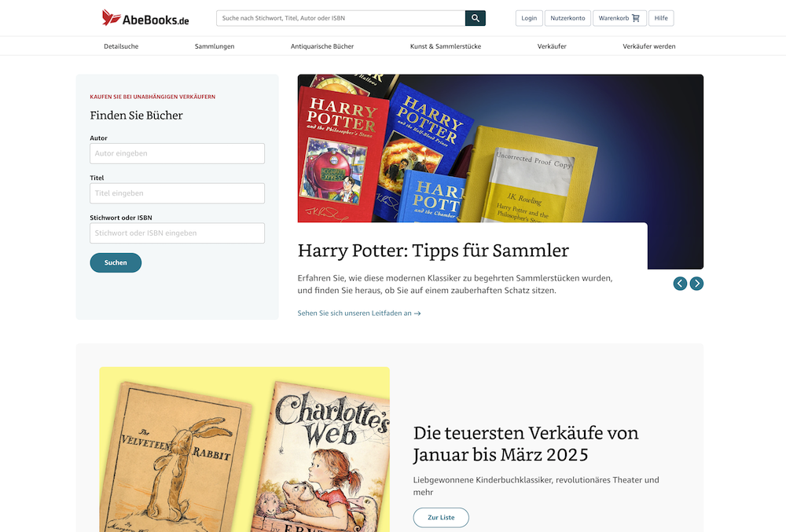Image resolution: width=786 pixels, height=532 pixels.
Task: Open Kunst & Sammlerstücke menu
Action: tap(446, 46)
